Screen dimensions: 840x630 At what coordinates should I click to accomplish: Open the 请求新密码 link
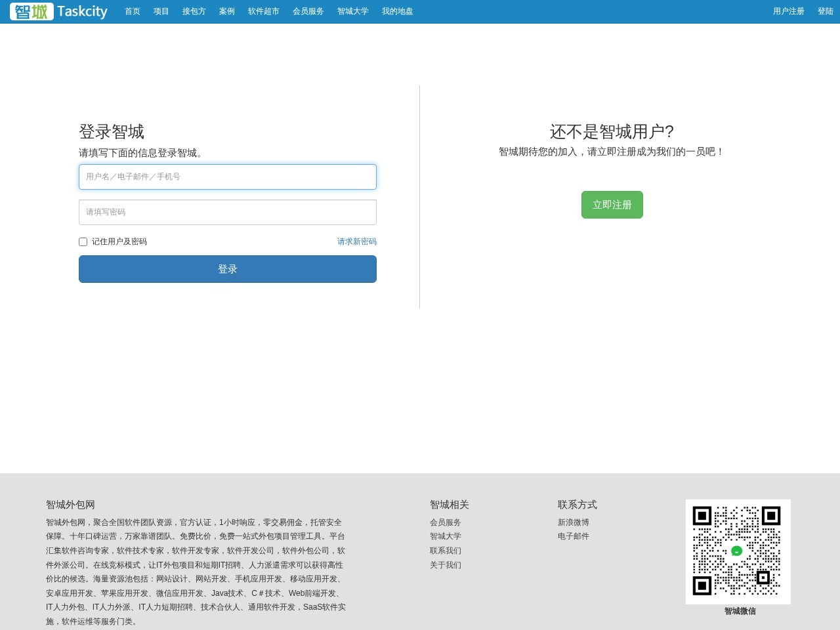357,241
